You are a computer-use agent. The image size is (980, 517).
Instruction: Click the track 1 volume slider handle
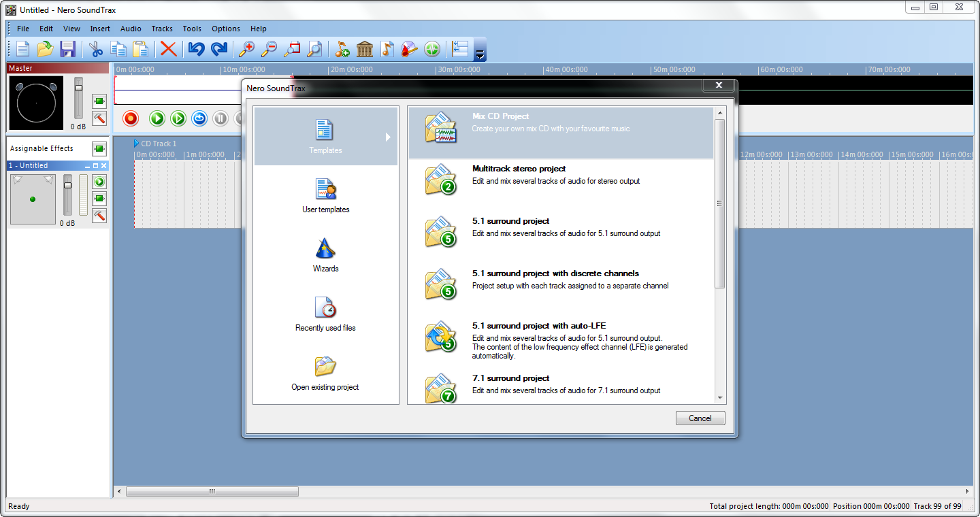pos(67,185)
